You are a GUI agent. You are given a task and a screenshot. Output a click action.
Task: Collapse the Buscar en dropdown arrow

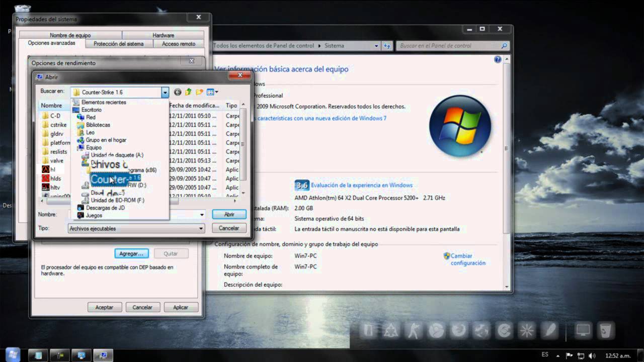tap(165, 93)
